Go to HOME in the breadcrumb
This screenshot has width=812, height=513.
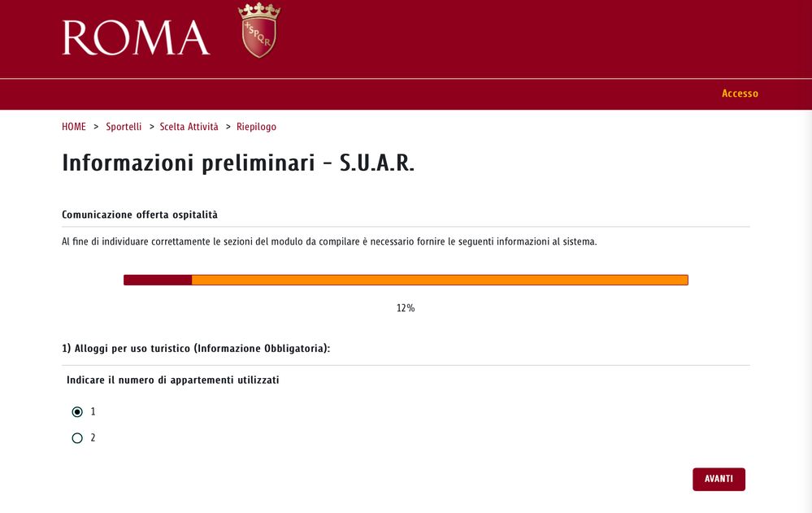[x=74, y=127]
